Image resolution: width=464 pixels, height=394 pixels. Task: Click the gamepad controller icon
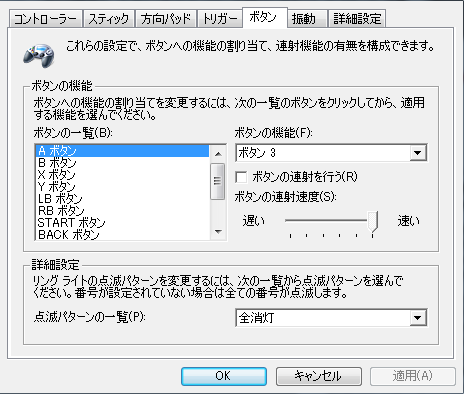pyautogui.click(x=39, y=55)
